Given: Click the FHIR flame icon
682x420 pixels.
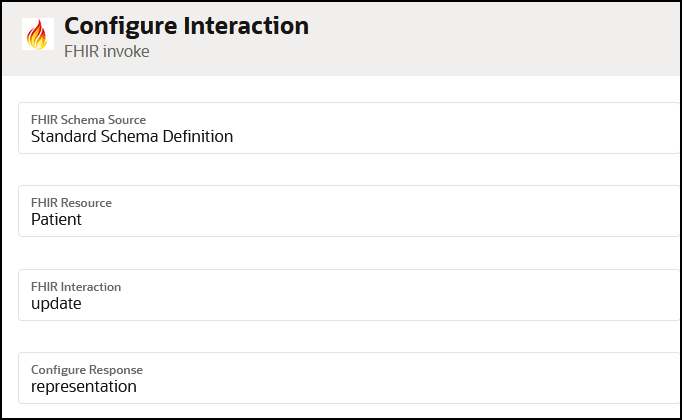Looking at the screenshot, I should coord(38,34).
